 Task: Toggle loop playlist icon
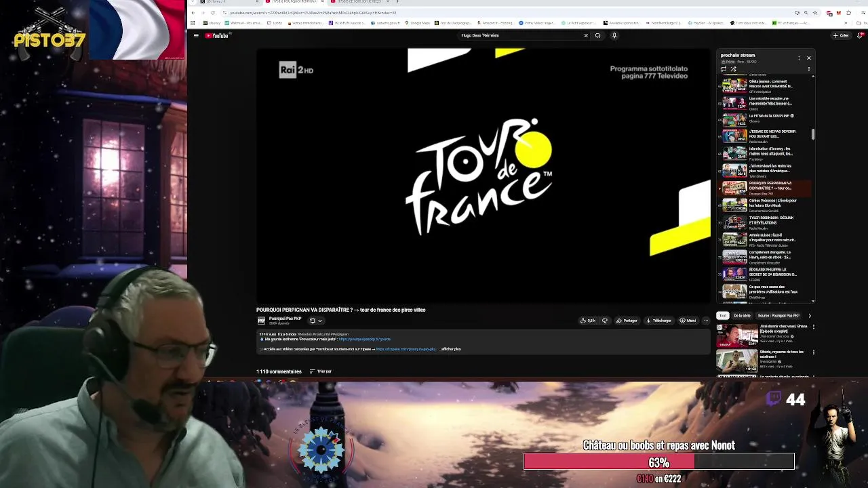pyautogui.click(x=724, y=69)
